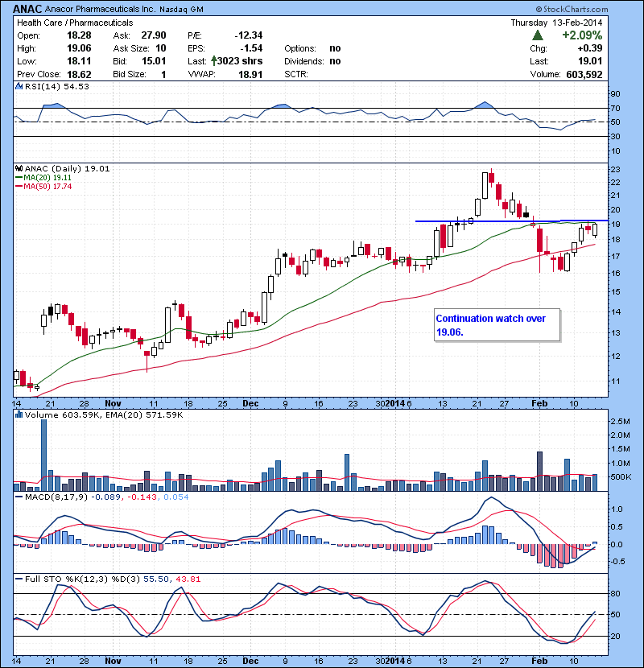Screen dimensions: 644x668
Task: Click the '3023 shrs' last trade text
Action: pos(240,61)
